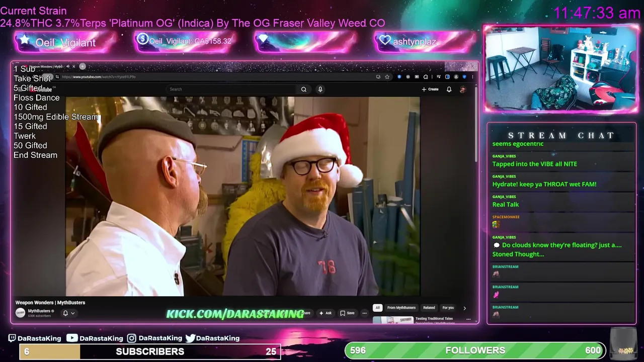Screen dimensions: 644x362
Task: Click the YouTube search field
Action: 231,89
